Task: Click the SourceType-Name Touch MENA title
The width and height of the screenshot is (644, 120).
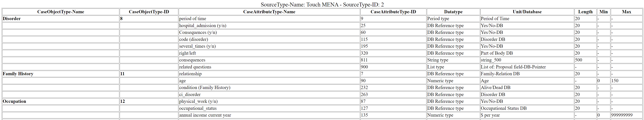Action: 322,5
